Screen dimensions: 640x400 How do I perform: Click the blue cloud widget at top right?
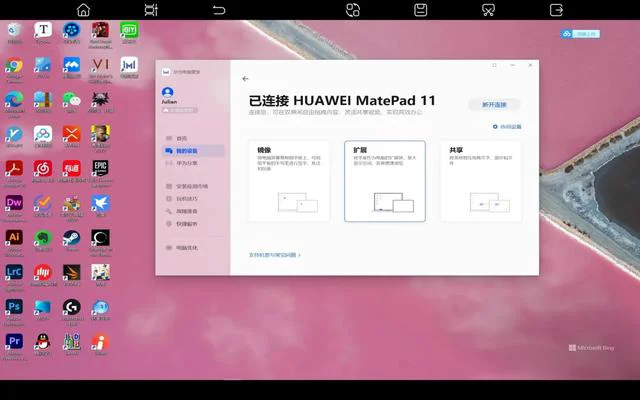580,34
